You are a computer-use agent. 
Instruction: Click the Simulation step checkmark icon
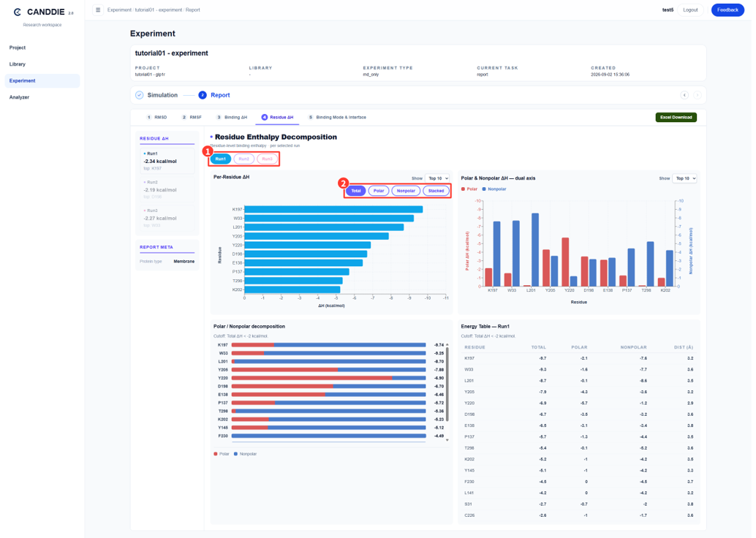pos(140,95)
